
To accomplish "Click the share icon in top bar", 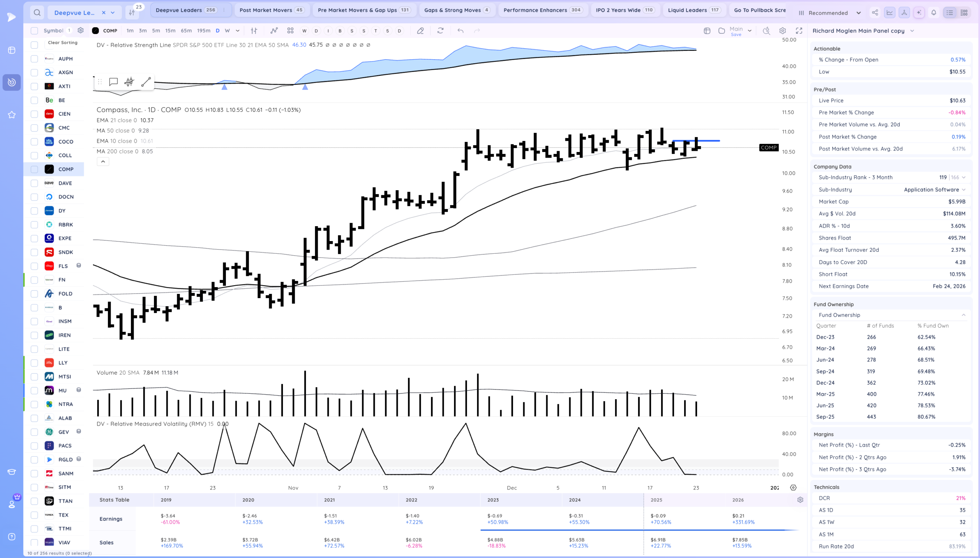I will click(x=875, y=13).
